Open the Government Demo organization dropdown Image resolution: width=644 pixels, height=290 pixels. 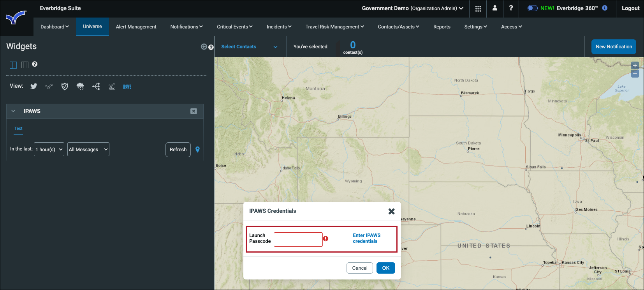tap(413, 8)
